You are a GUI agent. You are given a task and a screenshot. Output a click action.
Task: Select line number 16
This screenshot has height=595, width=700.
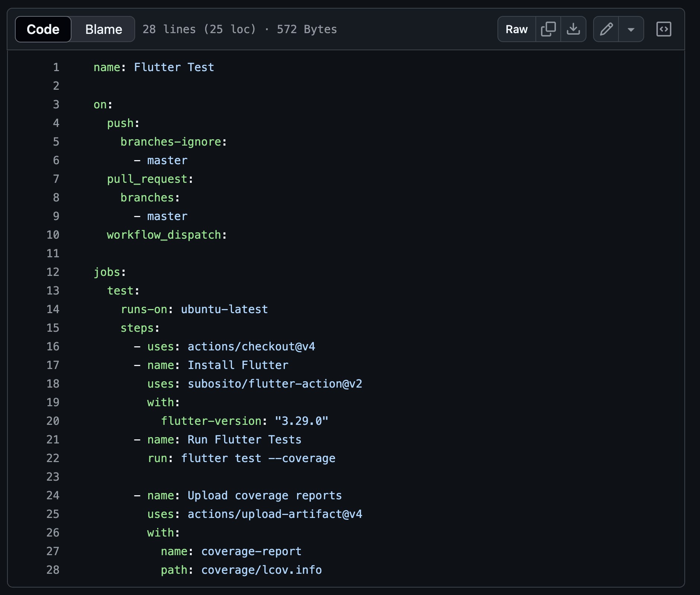point(53,346)
